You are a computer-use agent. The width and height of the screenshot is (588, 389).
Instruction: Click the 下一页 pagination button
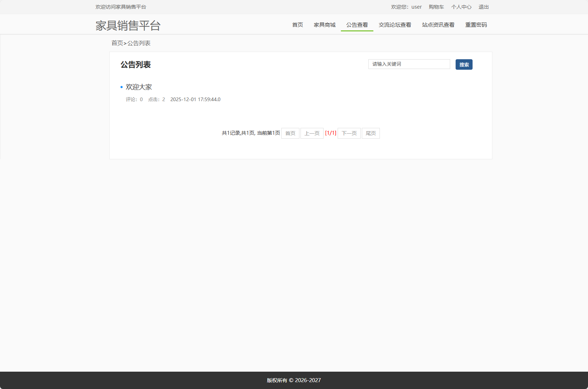[349, 133]
